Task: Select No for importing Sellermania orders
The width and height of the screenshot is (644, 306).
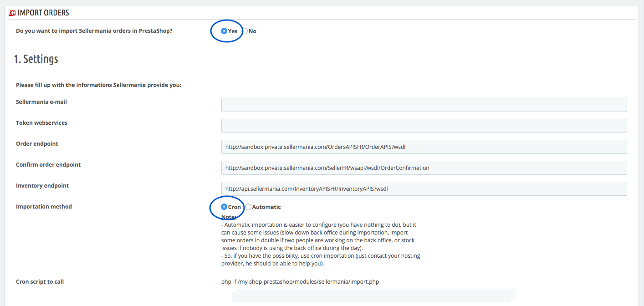Action: (245, 31)
